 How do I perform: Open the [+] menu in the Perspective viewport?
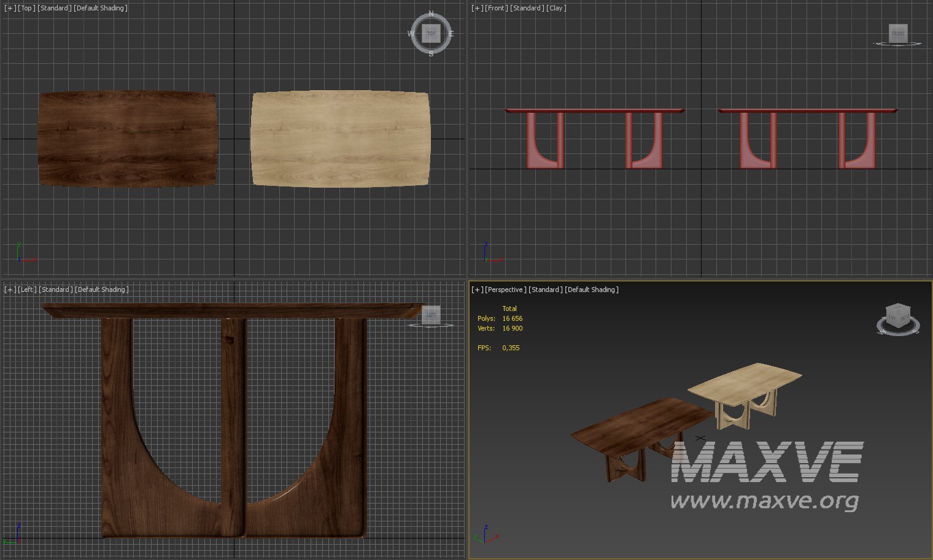point(477,290)
